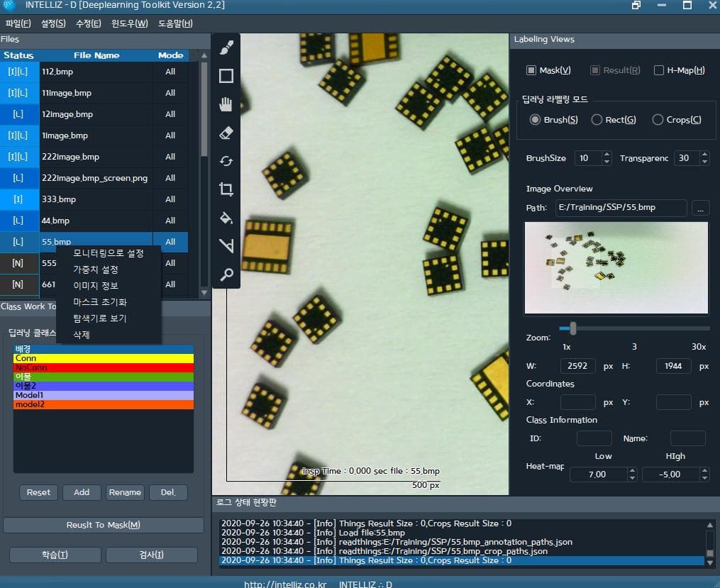Choose 가중치 설정 from context menu
Viewport: 720px width, 588px height.
tap(109, 270)
